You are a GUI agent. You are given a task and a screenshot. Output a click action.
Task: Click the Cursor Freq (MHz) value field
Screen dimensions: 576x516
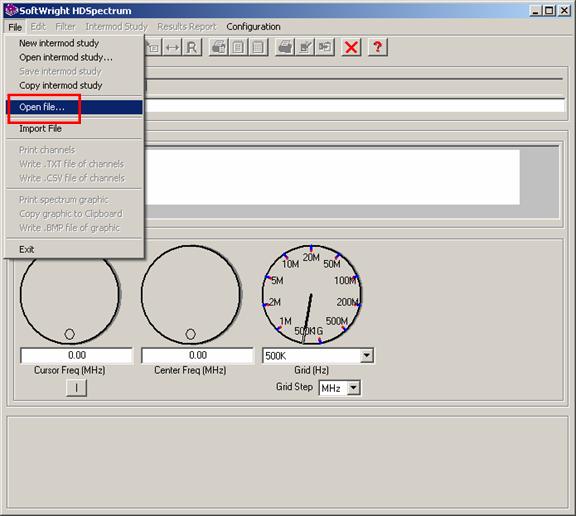pos(76,356)
